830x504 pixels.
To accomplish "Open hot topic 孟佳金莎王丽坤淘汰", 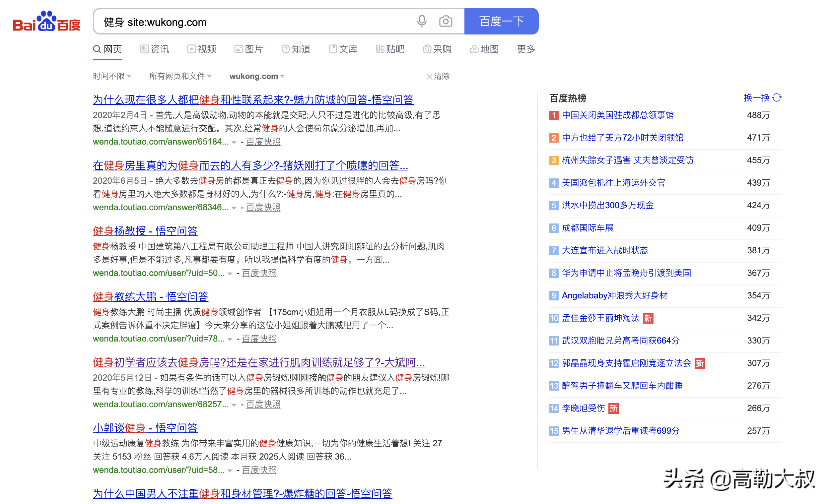I will pos(600,318).
